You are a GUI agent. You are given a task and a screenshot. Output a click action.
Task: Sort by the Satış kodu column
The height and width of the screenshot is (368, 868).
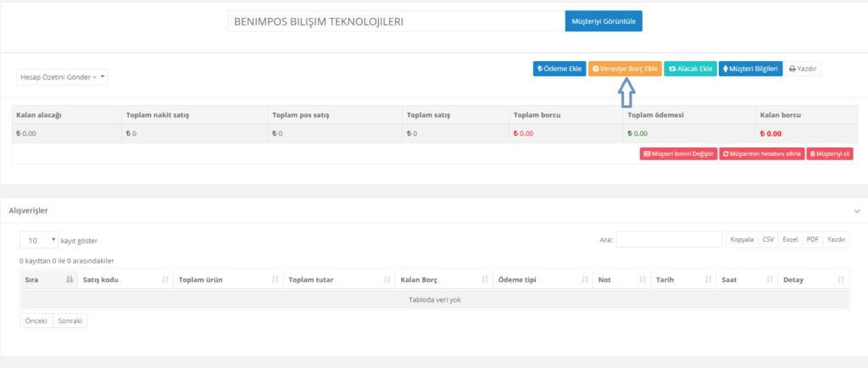pyautogui.click(x=125, y=280)
